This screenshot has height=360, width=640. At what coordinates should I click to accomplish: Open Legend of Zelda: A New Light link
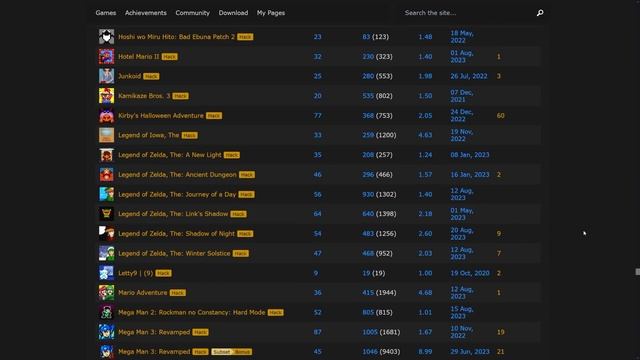[170, 155]
